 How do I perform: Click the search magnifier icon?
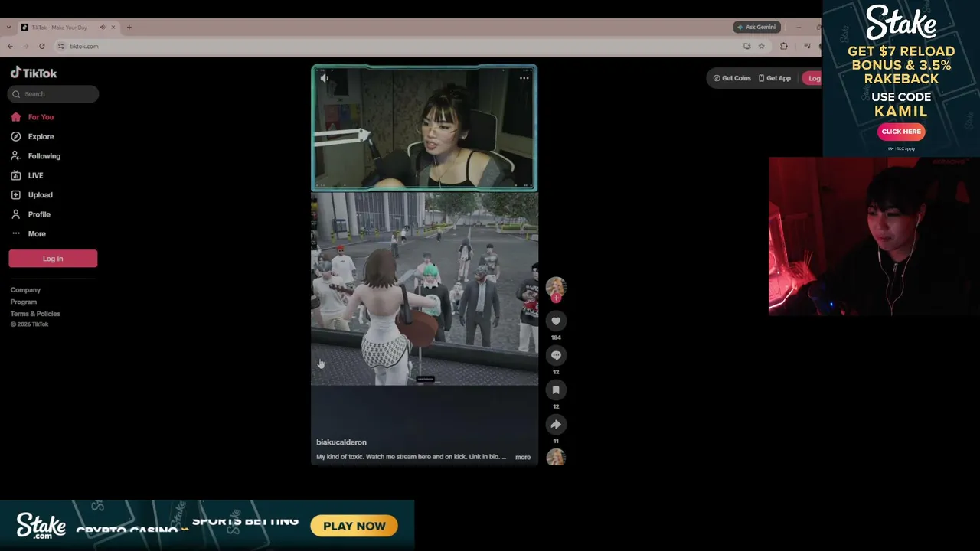point(16,94)
